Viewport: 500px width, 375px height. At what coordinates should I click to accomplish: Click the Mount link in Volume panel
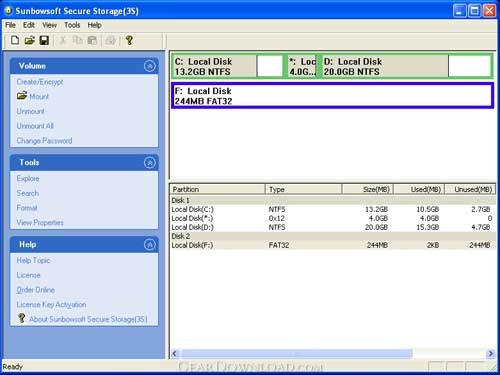coord(39,96)
